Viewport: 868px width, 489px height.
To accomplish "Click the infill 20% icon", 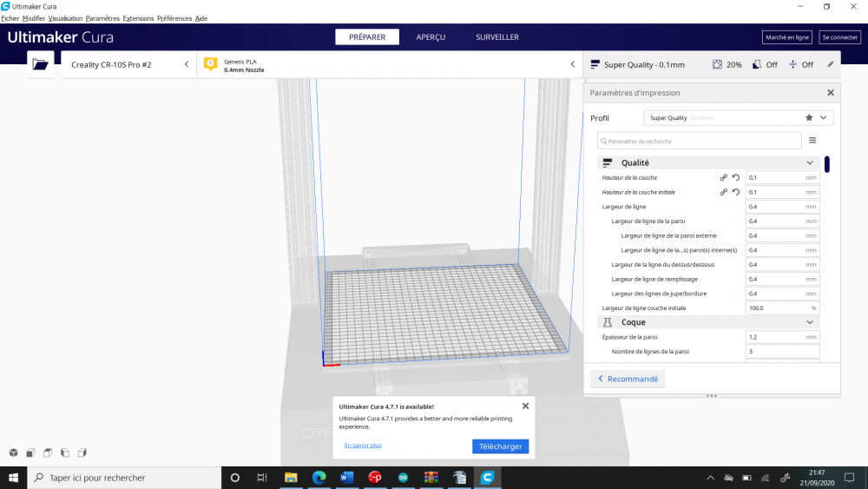I will 718,64.
